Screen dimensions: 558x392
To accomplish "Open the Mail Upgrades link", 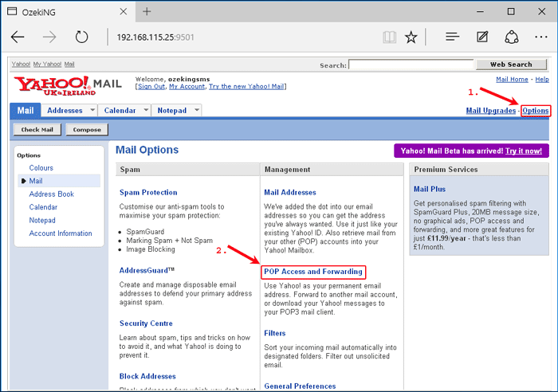I will [x=491, y=111].
